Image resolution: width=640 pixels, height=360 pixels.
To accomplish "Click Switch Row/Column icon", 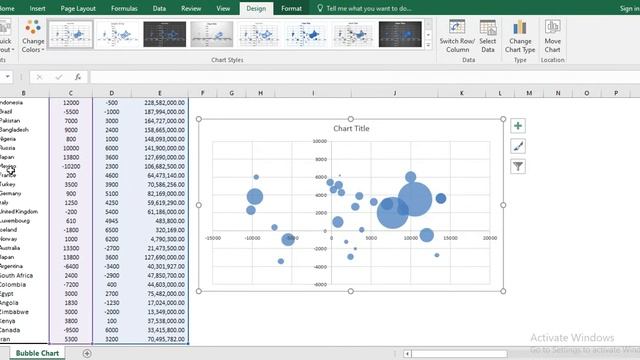I will (457, 27).
